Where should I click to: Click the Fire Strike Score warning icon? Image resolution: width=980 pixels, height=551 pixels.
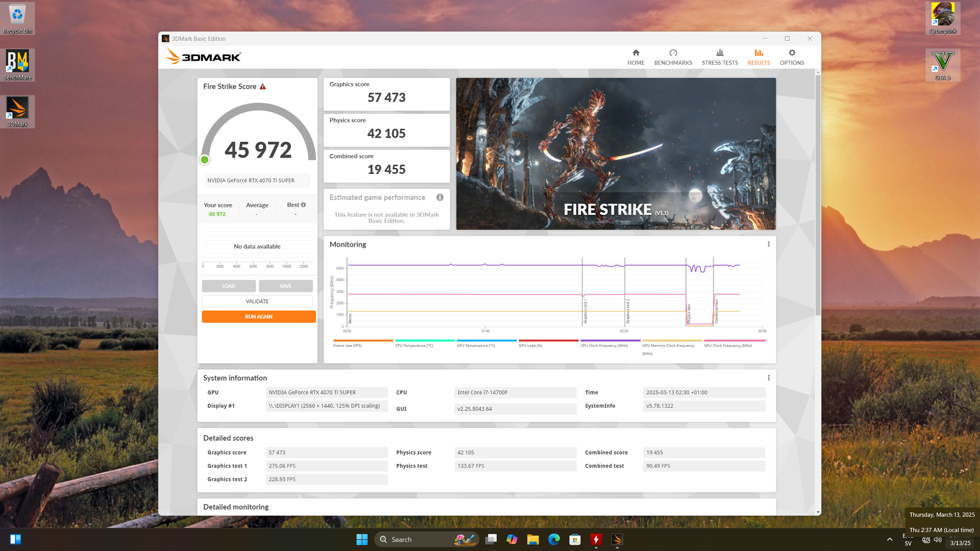click(x=263, y=87)
